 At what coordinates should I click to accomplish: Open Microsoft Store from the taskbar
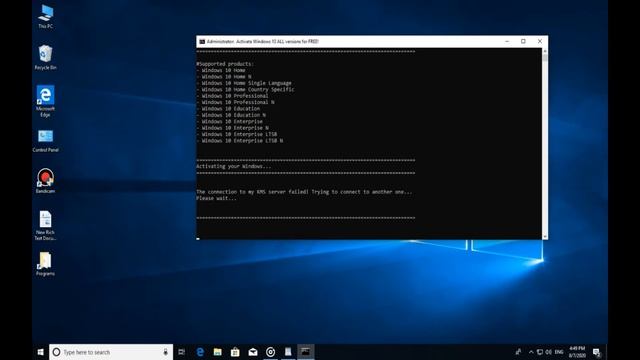pos(235,352)
